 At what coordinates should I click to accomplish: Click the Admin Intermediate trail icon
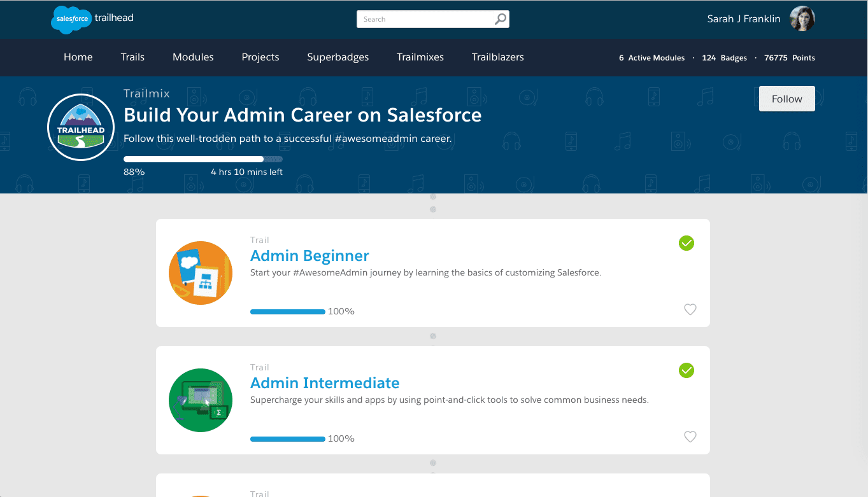[x=201, y=400]
